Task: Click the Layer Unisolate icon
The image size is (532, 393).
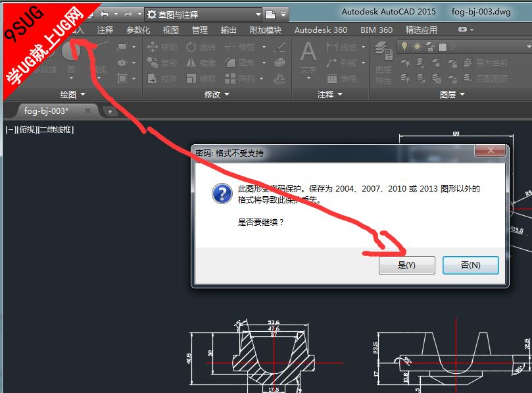Action: tap(420, 79)
